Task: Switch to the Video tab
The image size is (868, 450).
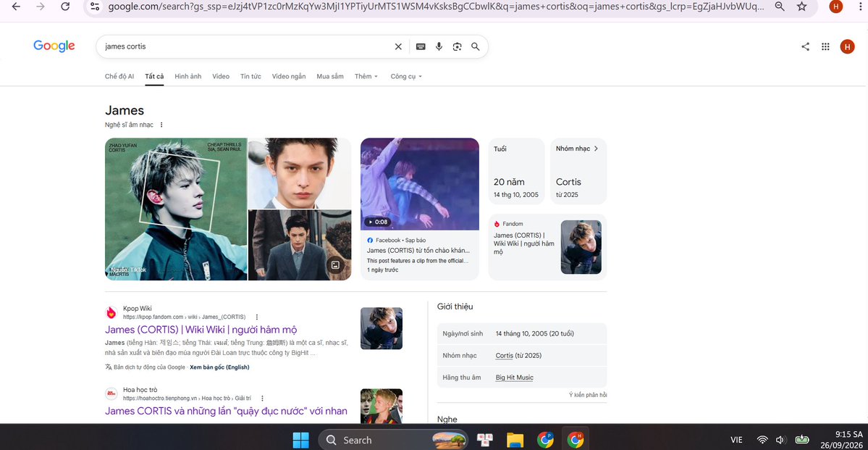Action: click(x=221, y=77)
